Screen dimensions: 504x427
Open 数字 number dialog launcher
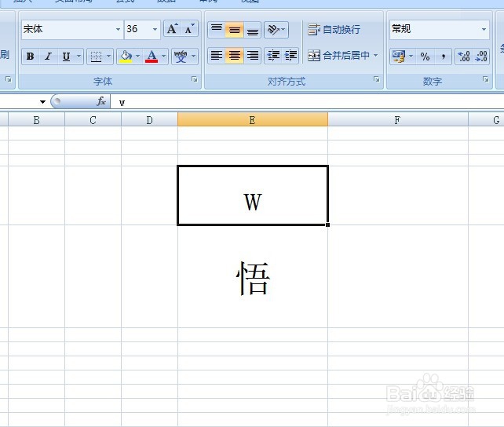coord(486,79)
